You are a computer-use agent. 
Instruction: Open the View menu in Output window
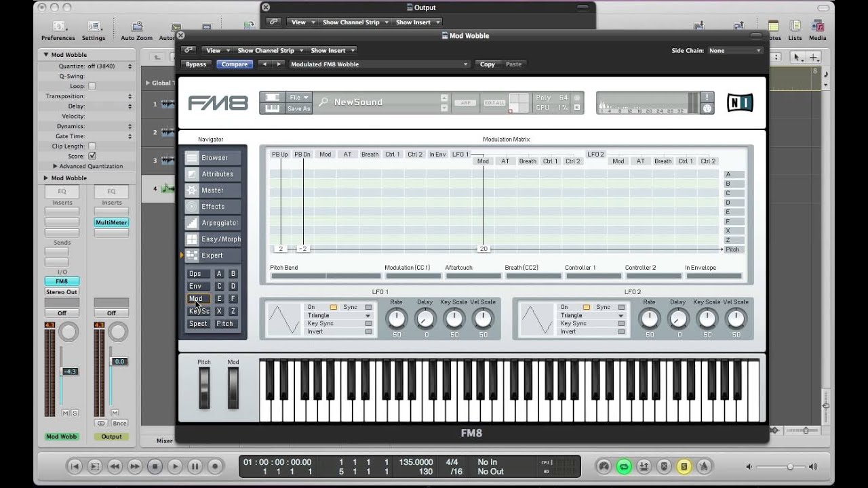point(302,22)
